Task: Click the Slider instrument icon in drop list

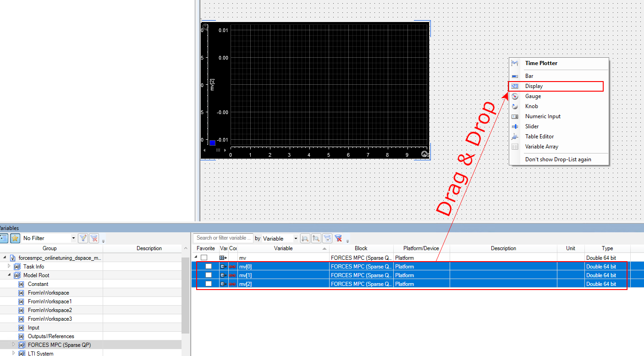Action: [515, 126]
